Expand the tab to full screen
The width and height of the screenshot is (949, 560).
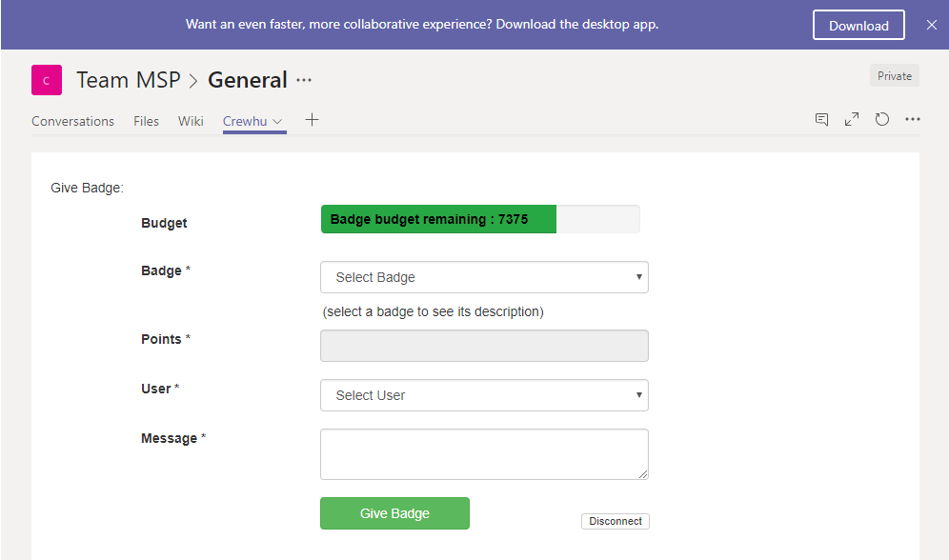(852, 119)
